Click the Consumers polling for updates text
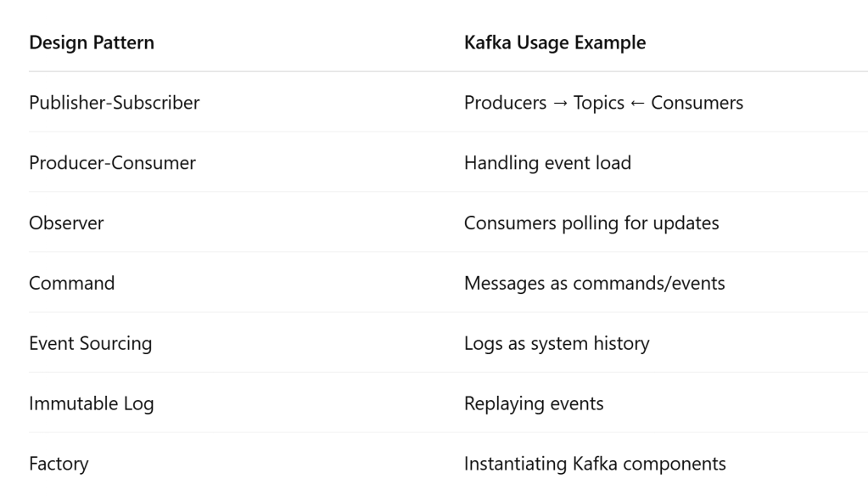This screenshot has height=496, width=868. coord(591,223)
